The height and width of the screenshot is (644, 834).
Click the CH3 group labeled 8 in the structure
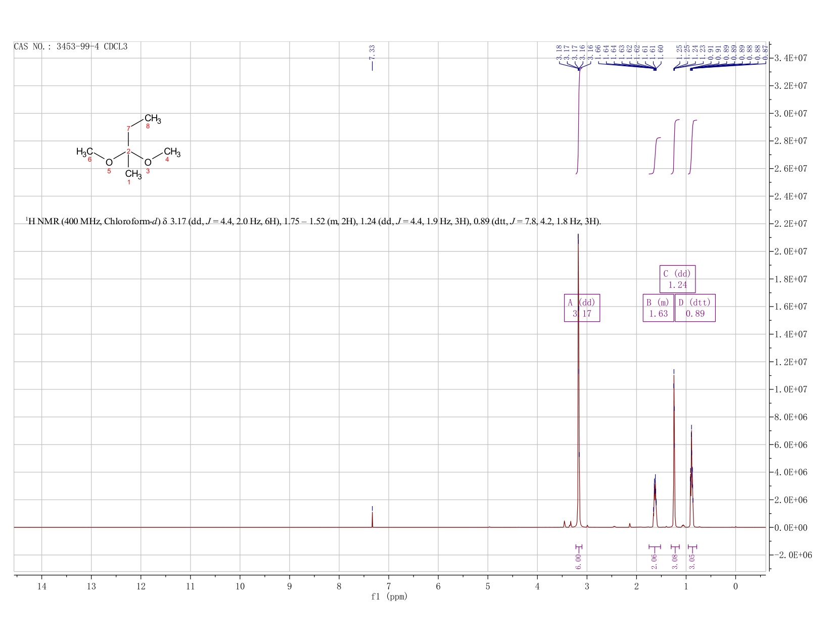point(153,119)
